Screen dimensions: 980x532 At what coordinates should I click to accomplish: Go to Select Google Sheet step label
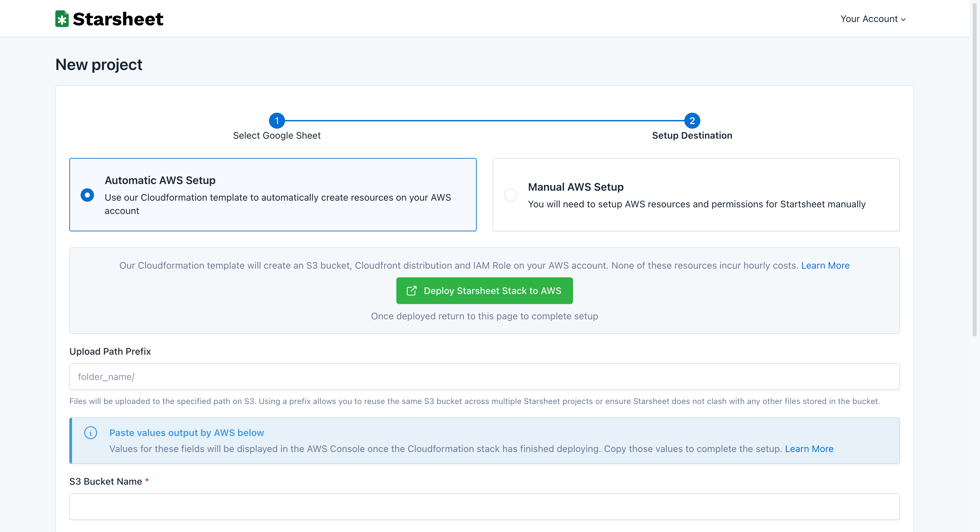pos(277,135)
